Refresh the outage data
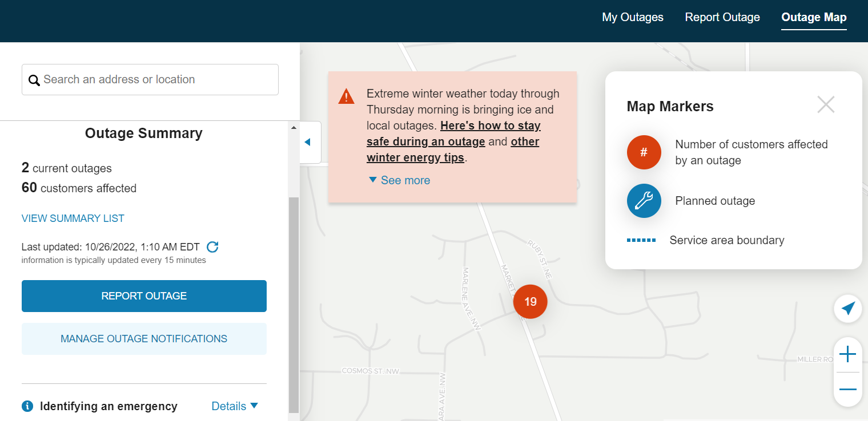868x421 pixels. (212, 246)
